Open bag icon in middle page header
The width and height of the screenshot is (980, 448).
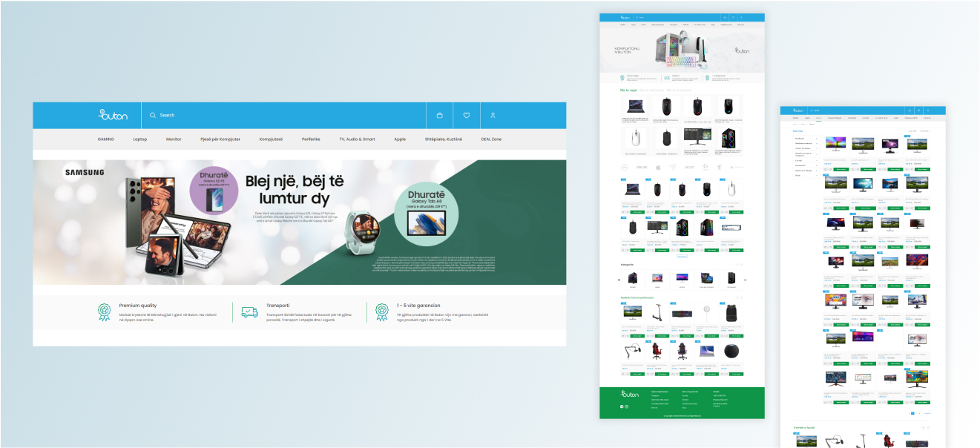(x=725, y=17)
